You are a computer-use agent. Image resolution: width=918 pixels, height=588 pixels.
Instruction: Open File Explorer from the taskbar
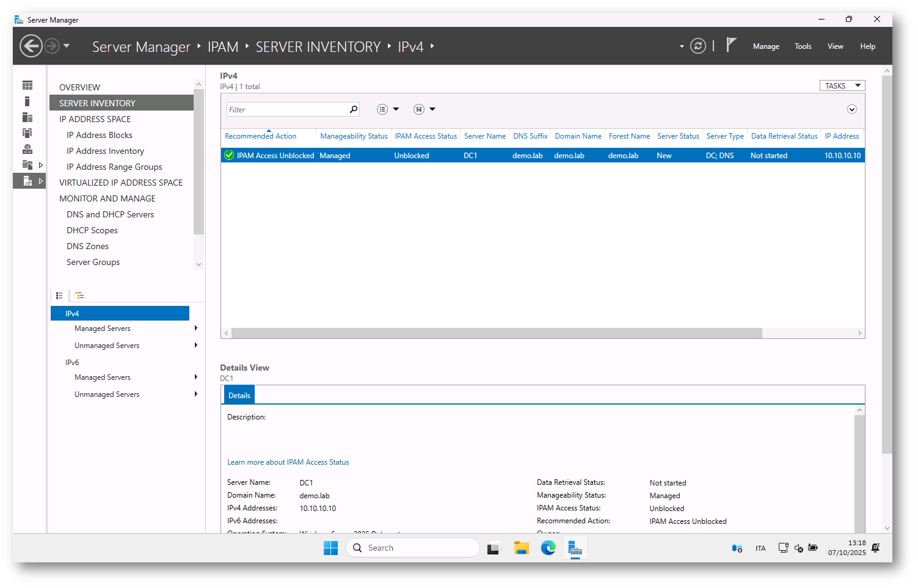tap(521, 548)
